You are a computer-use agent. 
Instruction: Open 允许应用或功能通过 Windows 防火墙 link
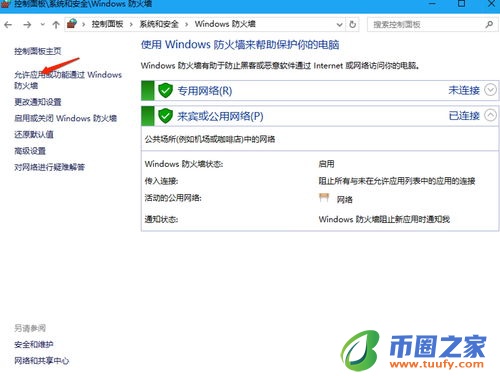click(x=68, y=80)
